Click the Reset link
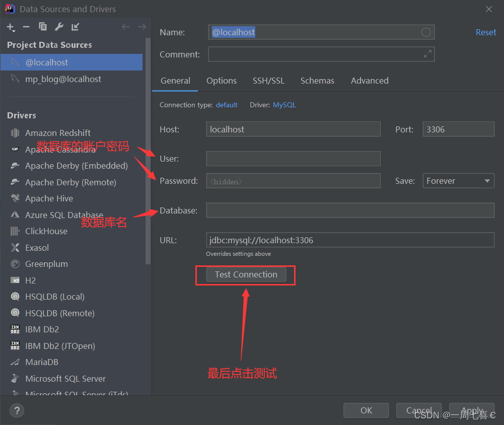504x425 pixels. (x=485, y=32)
